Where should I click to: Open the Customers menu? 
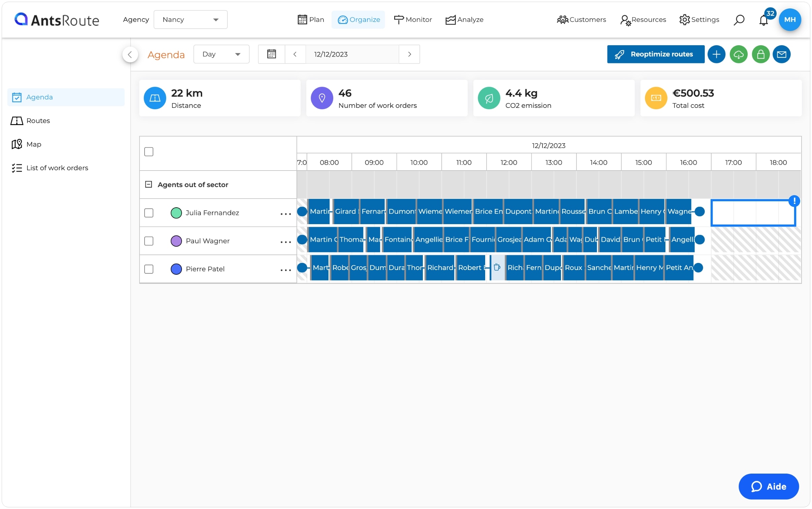(x=581, y=20)
